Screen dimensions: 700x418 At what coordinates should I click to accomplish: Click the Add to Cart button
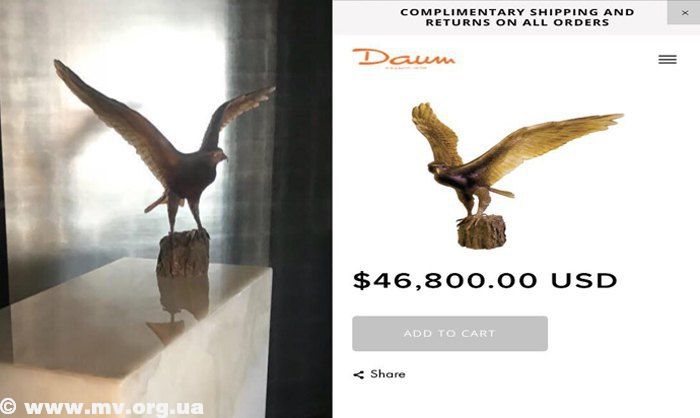(450, 334)
